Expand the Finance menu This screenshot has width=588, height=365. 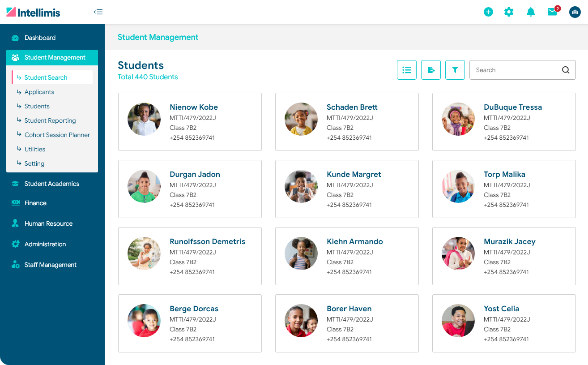pyautogui.click(x=35, y=203)
